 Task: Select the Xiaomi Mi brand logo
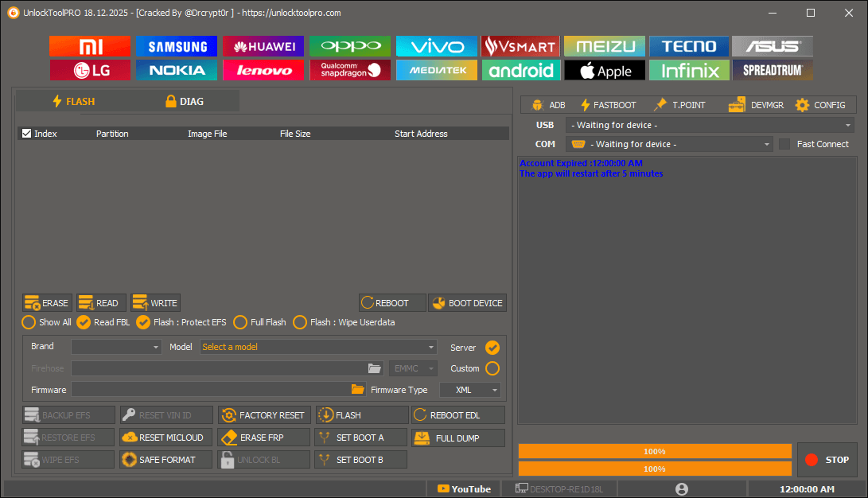tap(90, 46)
